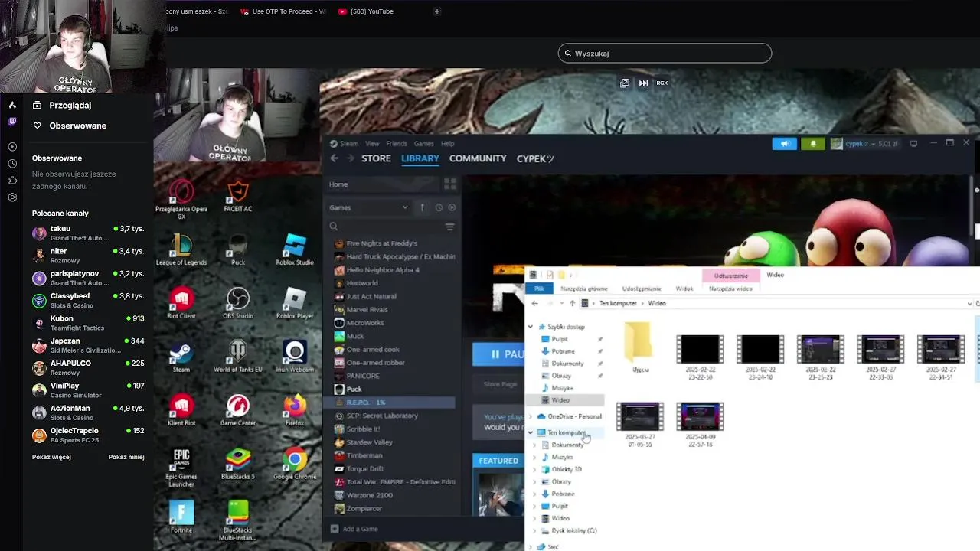Open BlueStacks 5 desktop shortcut
This screenshot has height=551, width=980.
pyautogui.click(x=238, y=465)
